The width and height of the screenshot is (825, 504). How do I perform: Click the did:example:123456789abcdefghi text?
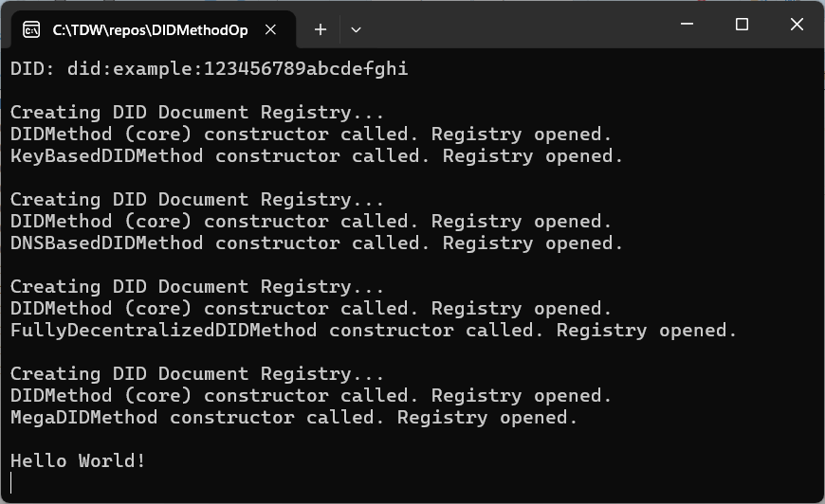click(237, 68)
